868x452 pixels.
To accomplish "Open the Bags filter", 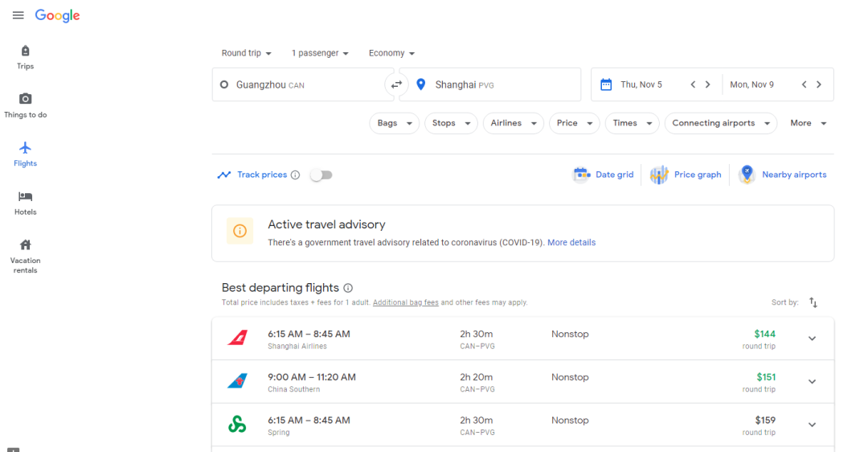I will pos(394,123).
